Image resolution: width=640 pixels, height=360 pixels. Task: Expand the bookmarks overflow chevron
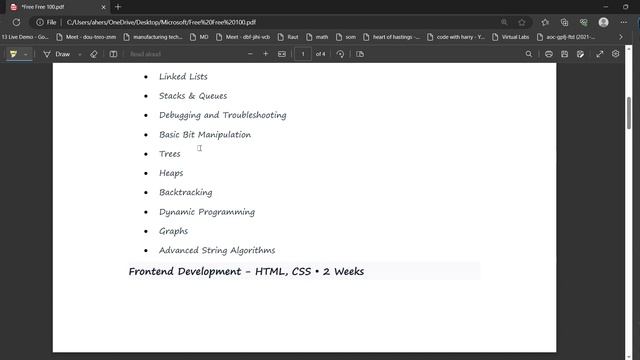(621, 37)
